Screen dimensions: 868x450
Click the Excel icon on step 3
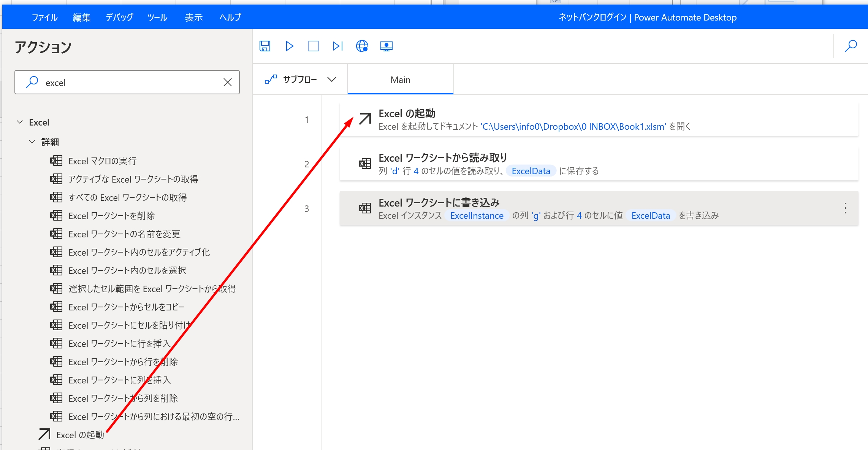365,208
